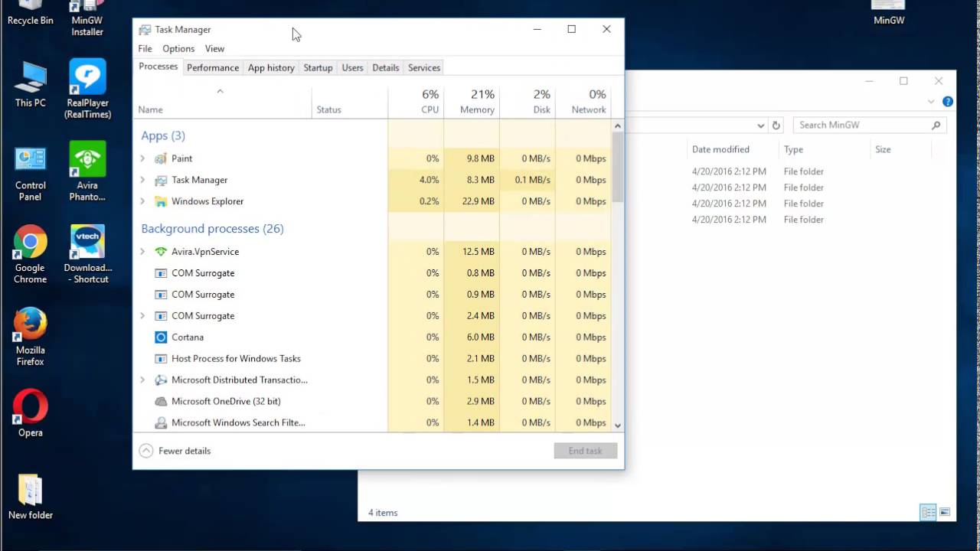
Task: Collapse Task Manager with Fewer details arrow
Action: pos(145,451)
